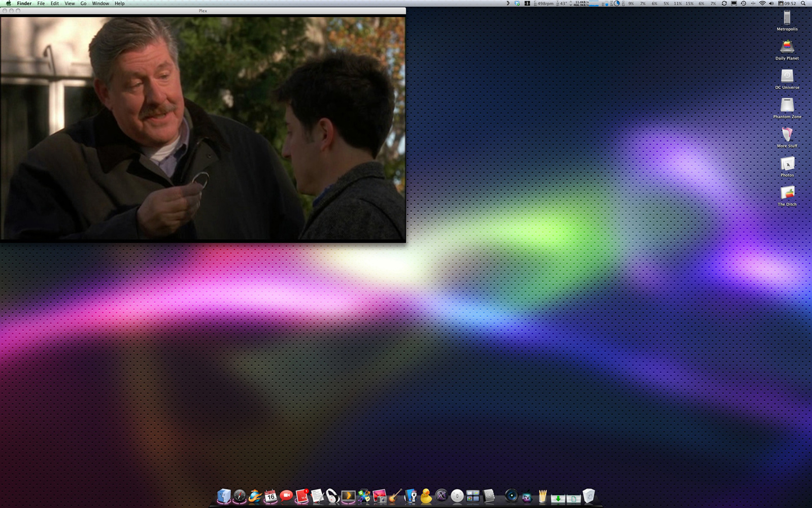Open the View menu
Screen dimensions: 812x508
[x=70, y=4]
